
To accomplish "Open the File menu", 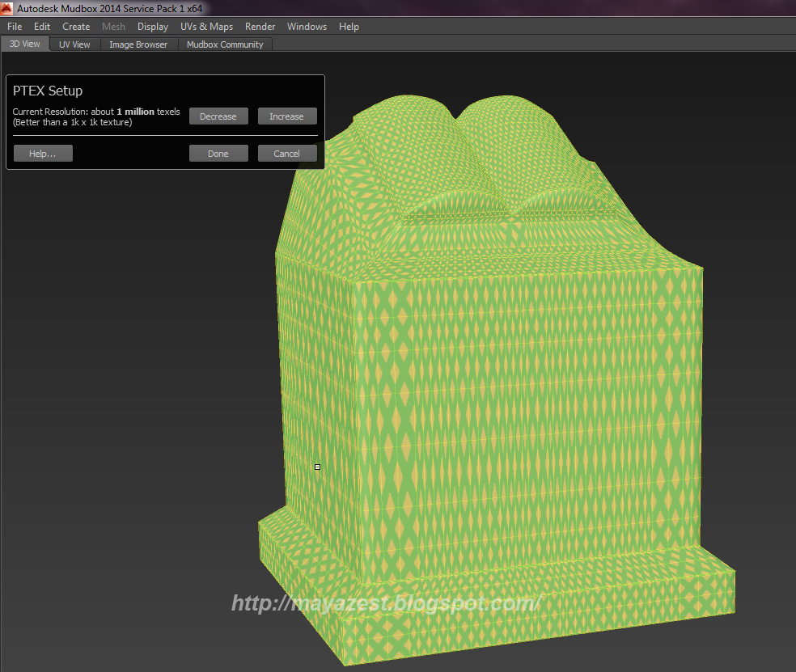I will tap(14, 26).
